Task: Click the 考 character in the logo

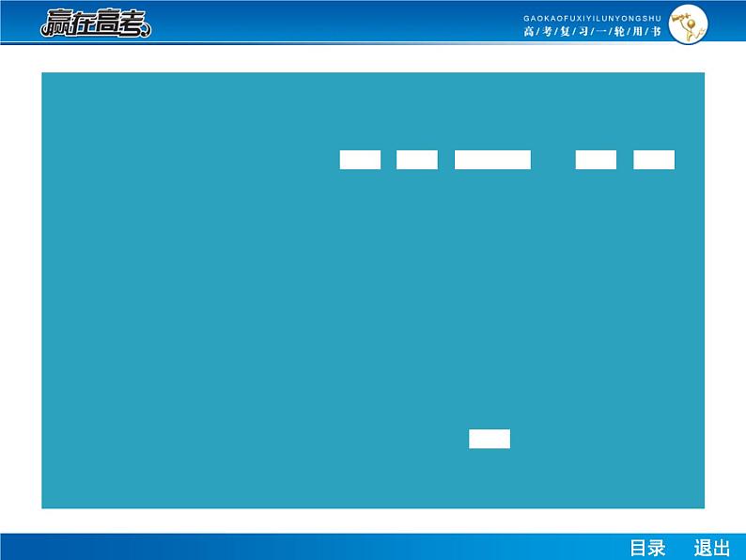Action: [x=132, y=24]
